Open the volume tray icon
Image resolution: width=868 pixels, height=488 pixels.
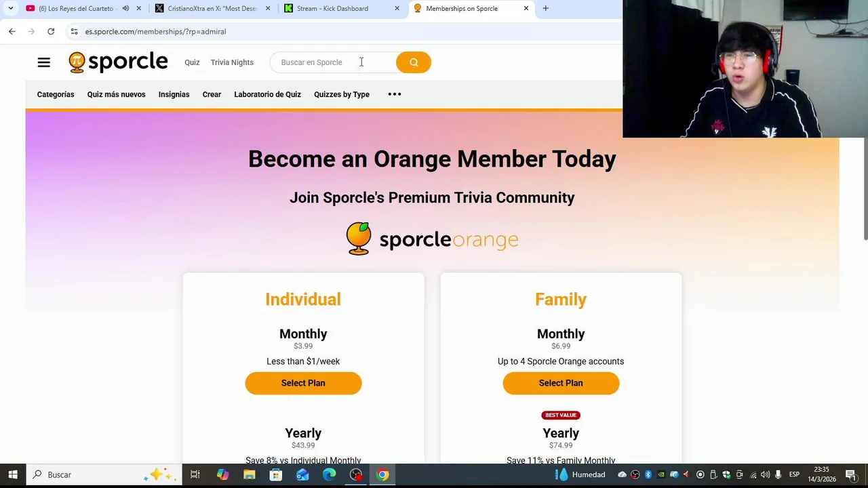tap(765, 474)
